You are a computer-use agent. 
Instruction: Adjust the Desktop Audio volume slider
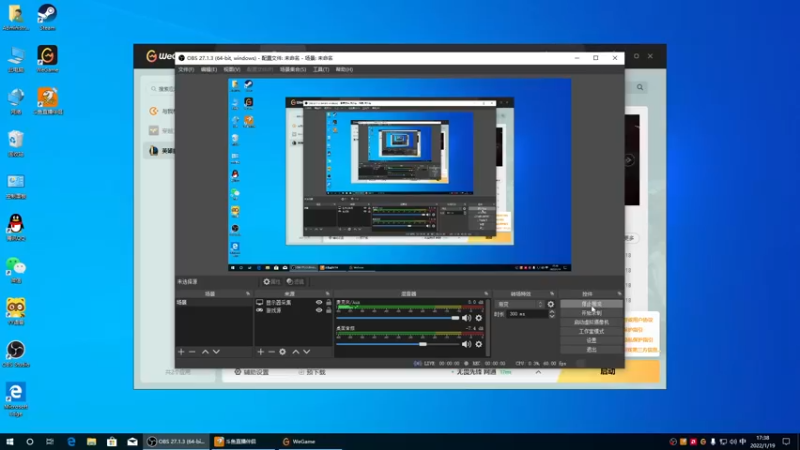(398, 344)
